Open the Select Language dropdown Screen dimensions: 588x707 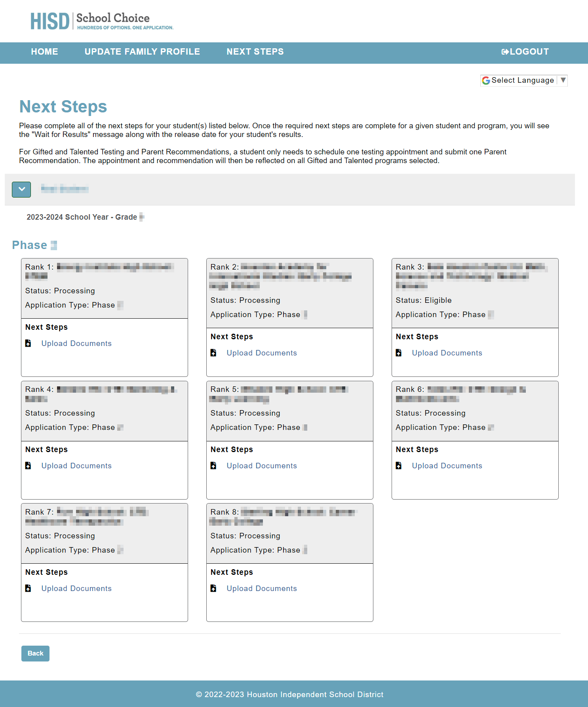click(522, 80)
